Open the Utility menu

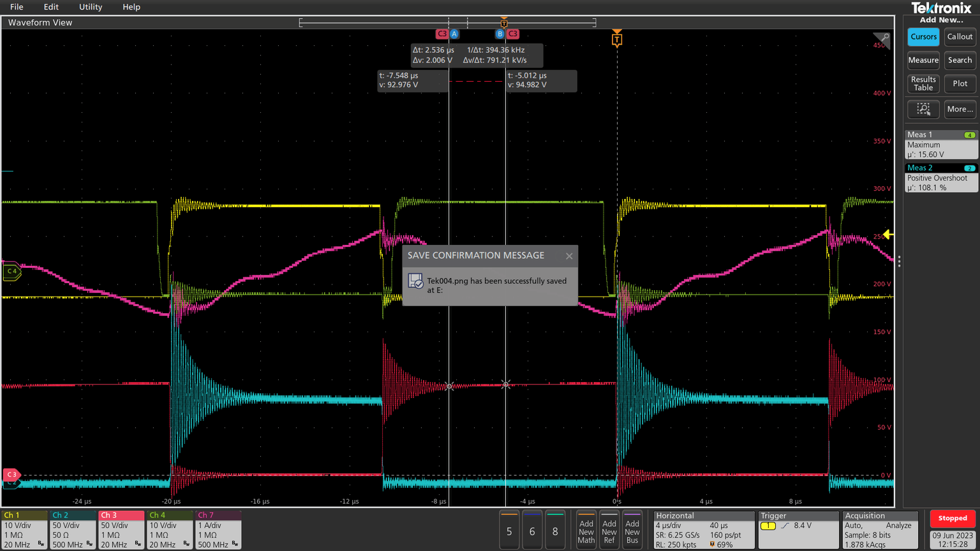click(90, 7)
